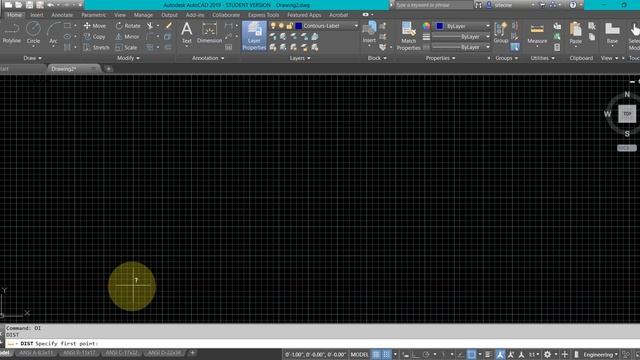The image size is (640, 360).
Task: Select the Trim scissors tool
Action: pyautogui.click(x=150, y=26)
